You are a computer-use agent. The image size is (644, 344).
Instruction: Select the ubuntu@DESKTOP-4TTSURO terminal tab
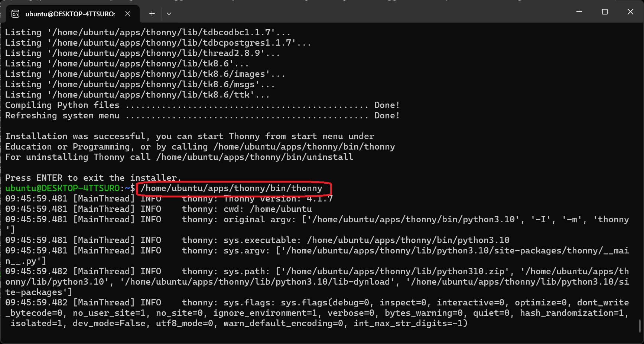click(x=72, y=14)
